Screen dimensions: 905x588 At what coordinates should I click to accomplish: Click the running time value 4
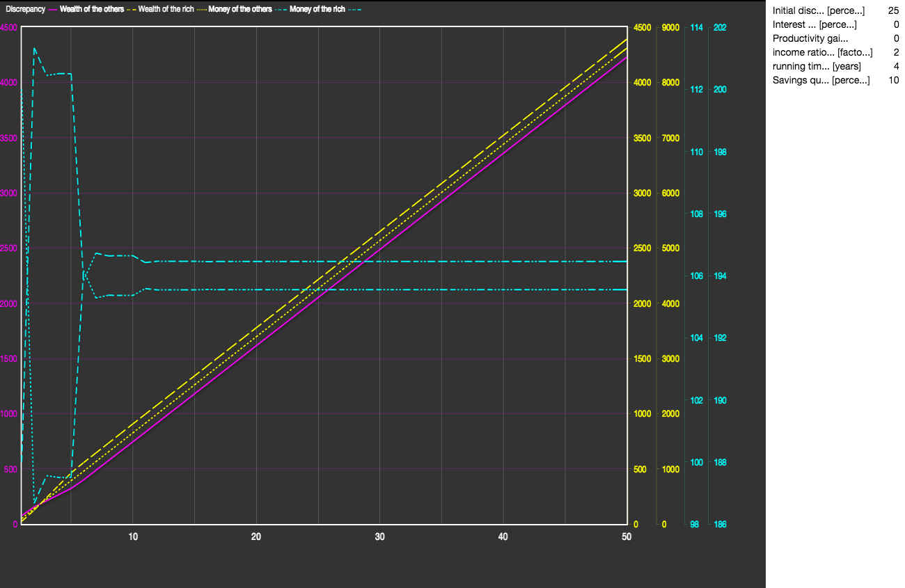(x=896, y=67)
